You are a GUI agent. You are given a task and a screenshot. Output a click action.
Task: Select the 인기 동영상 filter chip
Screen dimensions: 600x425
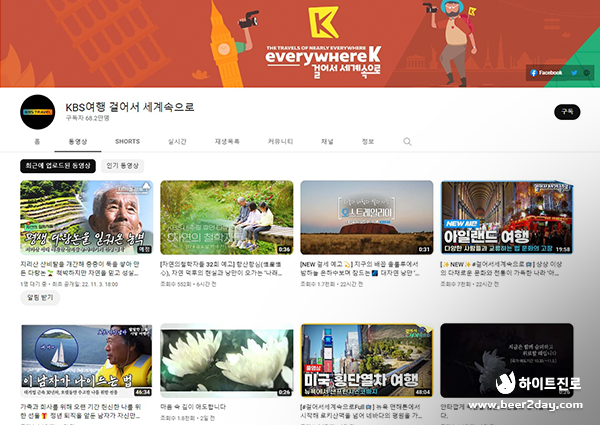122,166
